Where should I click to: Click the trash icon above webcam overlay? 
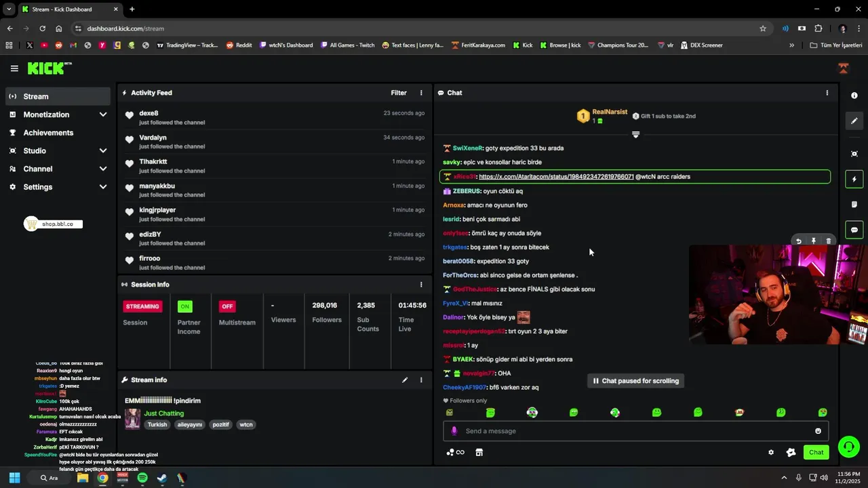coord(828,241)
